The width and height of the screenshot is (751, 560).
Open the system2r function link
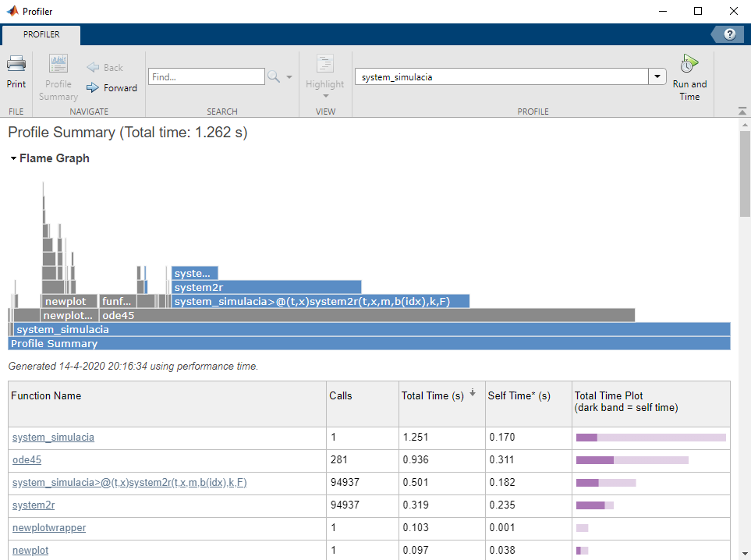coord(34,505)
